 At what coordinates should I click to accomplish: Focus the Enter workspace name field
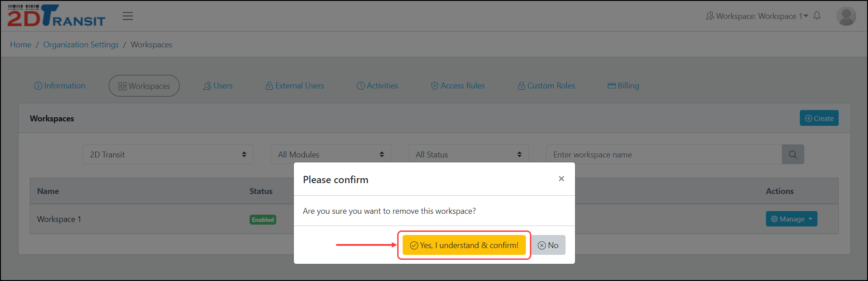(x=664, y=155)
